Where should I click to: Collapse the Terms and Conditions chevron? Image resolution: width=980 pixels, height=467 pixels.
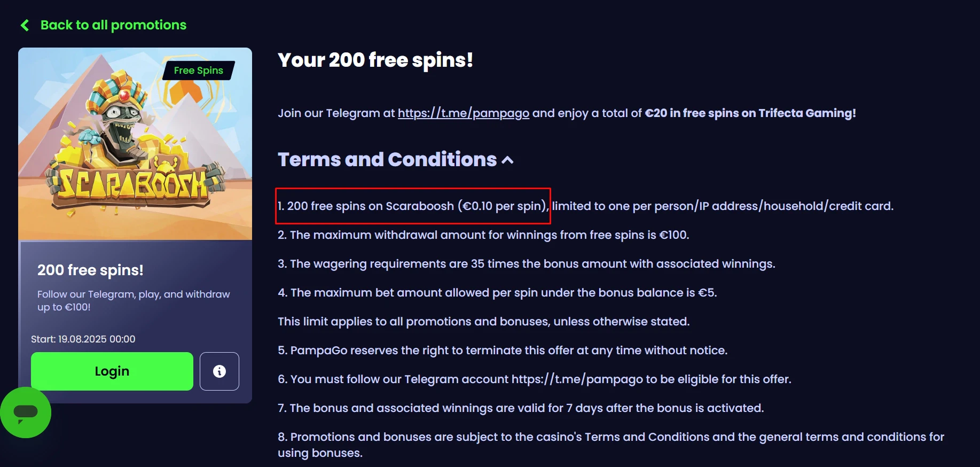(x=508, y=160)
